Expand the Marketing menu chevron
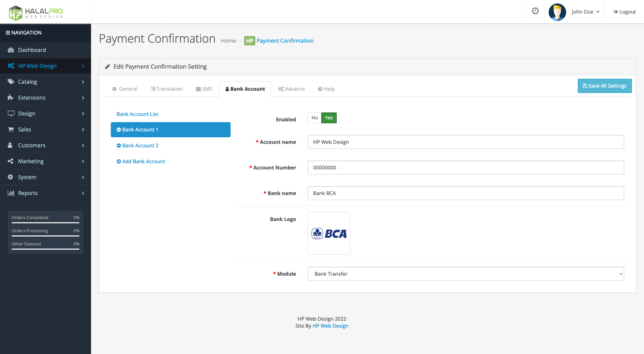Screen dimensions: 644x354 pyautogui.click(x=83, y=161)
